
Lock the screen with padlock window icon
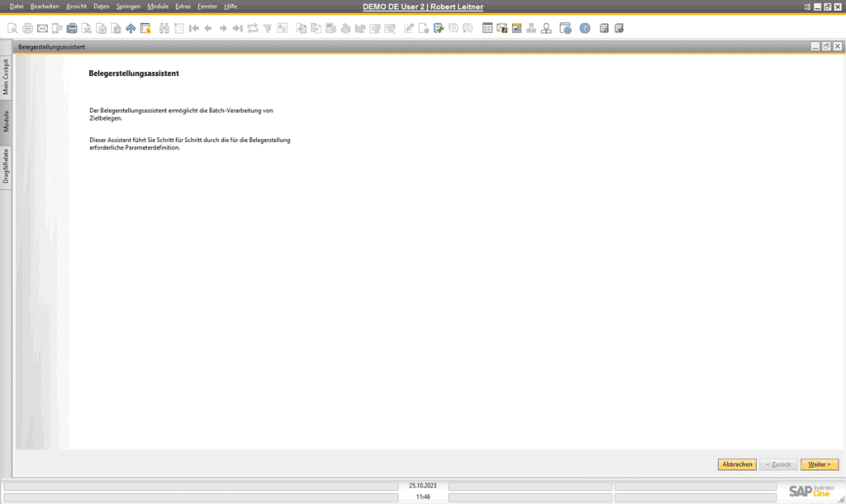[145, 29]
